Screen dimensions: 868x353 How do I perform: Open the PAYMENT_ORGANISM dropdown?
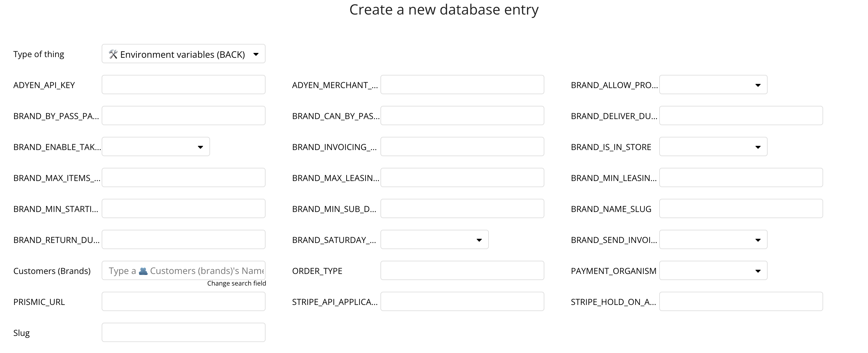tap(713, 271)
